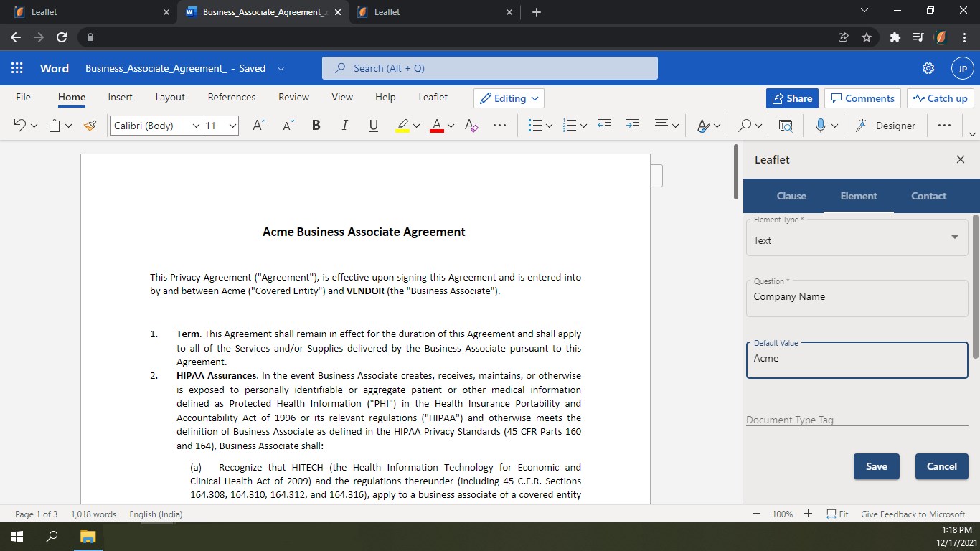Image resolution: width=980 pixels, height=551 pixels.
Task: Click the Dictate microphone icon
Action: pos(821,126)
